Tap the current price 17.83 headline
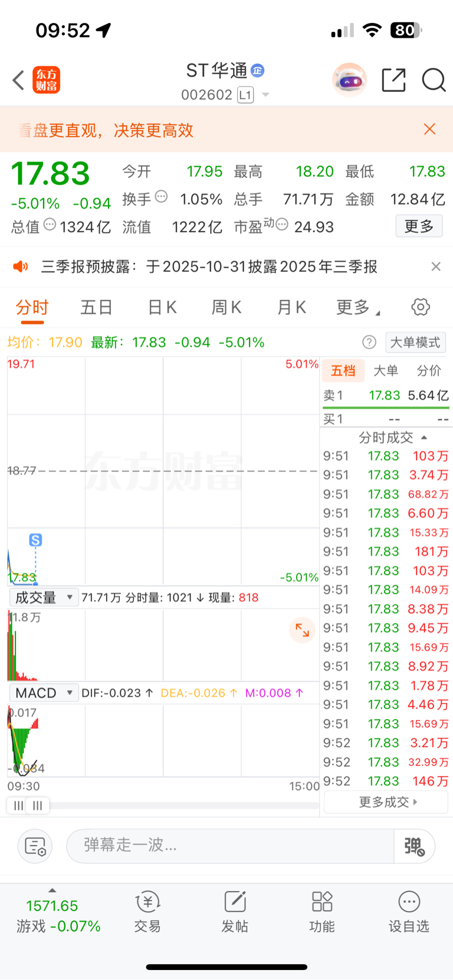The image size is (453, 980). pos(51,173)
